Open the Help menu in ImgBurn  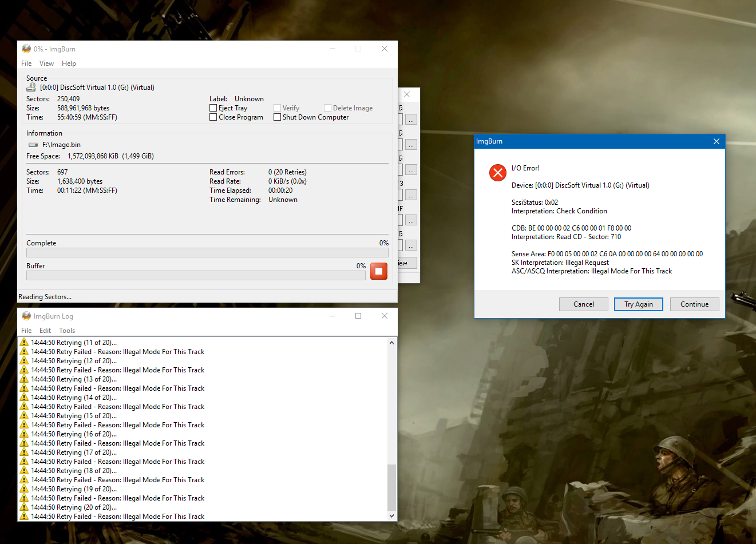tap(69, 63)
